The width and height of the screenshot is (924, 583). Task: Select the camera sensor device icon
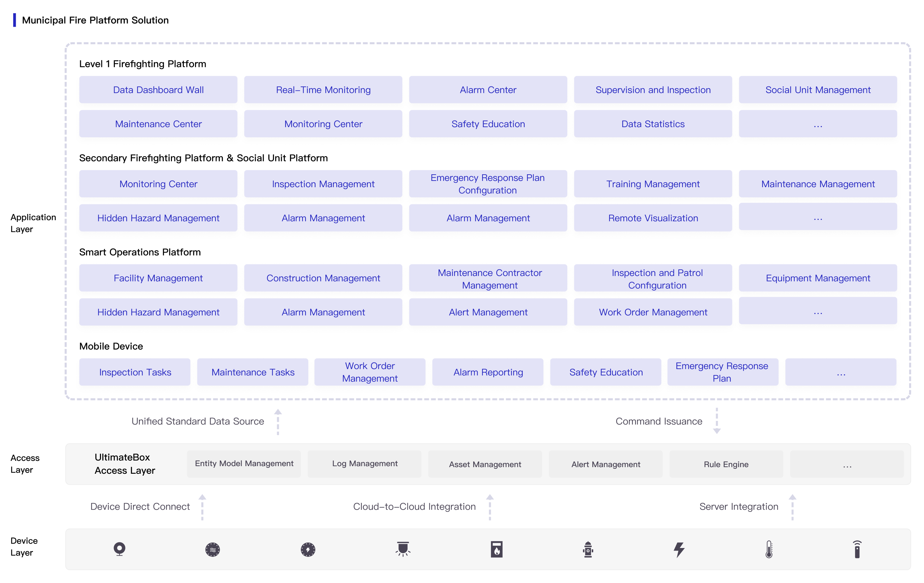[119, 550]
